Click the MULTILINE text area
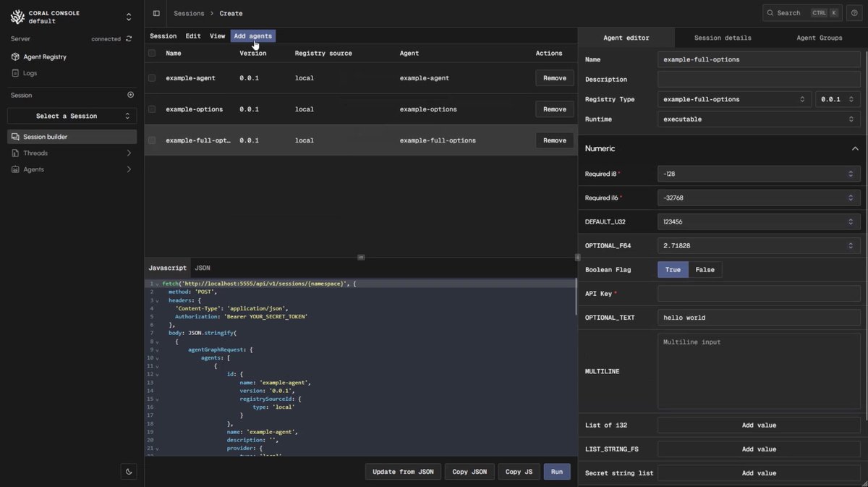This screenshot has height=487, width=868. (759, 371)
